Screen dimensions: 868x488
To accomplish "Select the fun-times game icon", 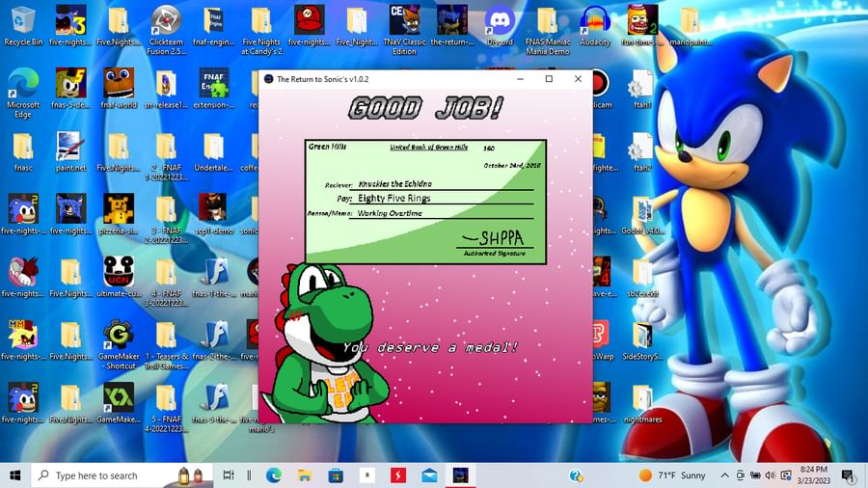I will (x=642, y=25).
